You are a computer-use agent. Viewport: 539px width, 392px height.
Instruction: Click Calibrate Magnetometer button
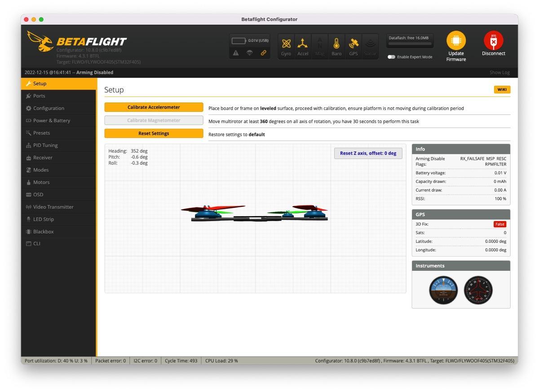pos(154,120)
